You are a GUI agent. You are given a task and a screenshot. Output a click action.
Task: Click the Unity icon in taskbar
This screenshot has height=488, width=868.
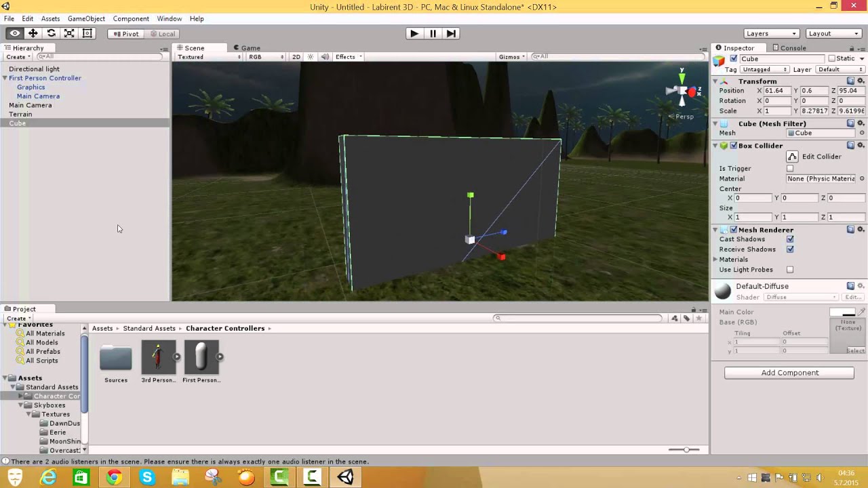point(345,477)
